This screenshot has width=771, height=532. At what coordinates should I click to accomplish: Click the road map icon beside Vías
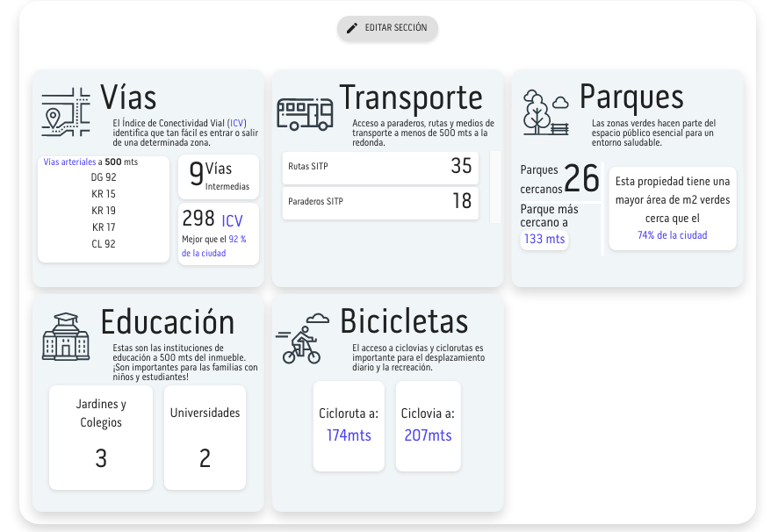(x=66, y=111)
